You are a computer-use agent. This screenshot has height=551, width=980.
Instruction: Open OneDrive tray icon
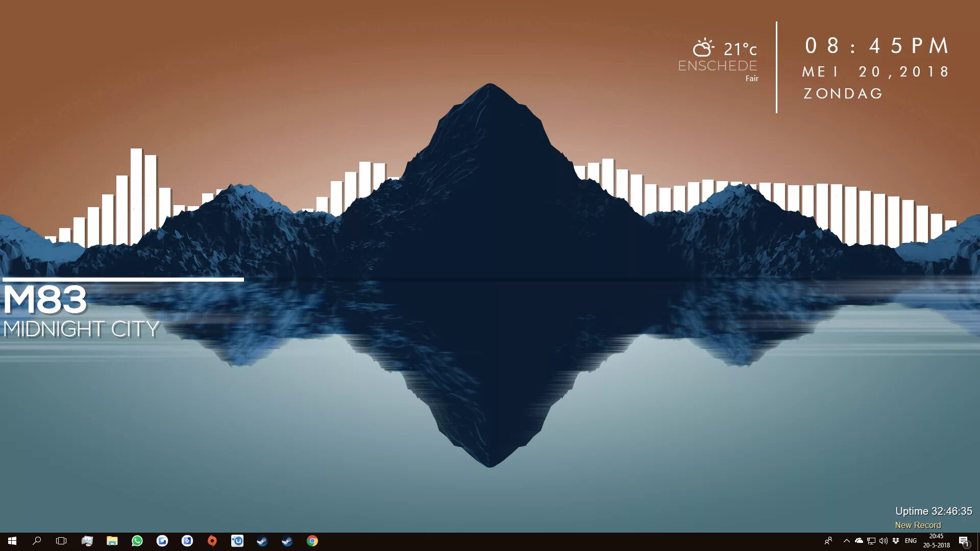click(859, 541)
